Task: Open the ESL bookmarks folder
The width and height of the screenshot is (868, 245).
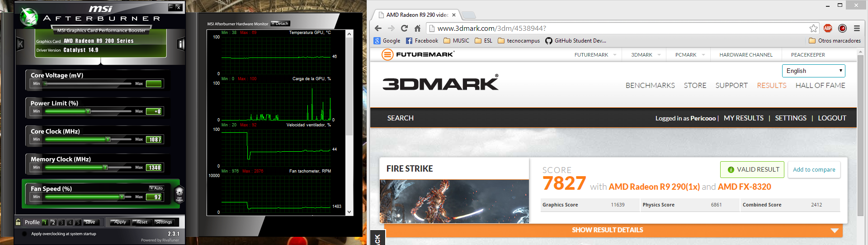Action: pyautogui.click(x=484, y=41)
